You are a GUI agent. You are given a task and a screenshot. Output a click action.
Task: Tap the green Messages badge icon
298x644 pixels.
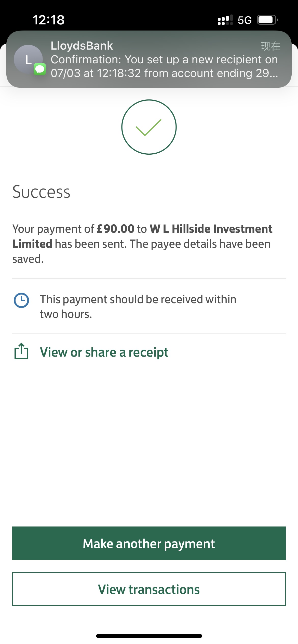point(40,69)
